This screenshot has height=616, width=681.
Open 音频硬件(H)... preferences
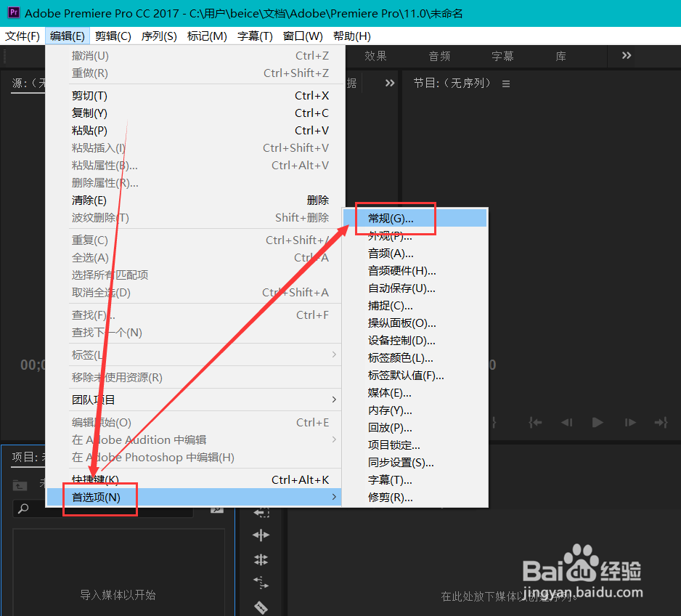415,271
